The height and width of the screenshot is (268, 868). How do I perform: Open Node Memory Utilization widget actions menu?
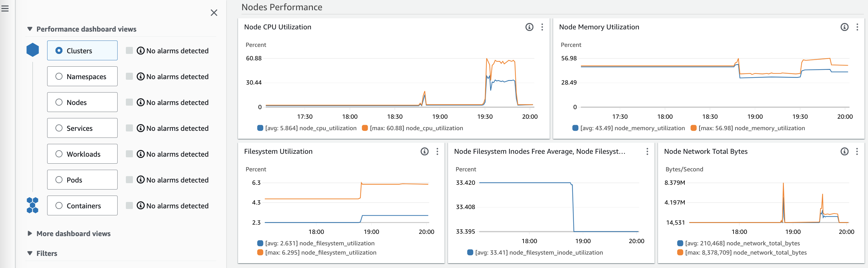[x=857, y=27]
